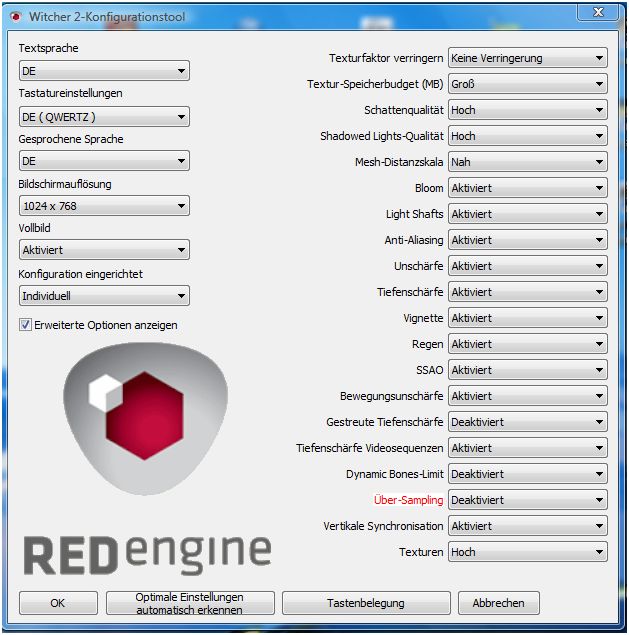
Task: Click the Witcher 2 title bar icon
Action: click(x=16, y=17)
